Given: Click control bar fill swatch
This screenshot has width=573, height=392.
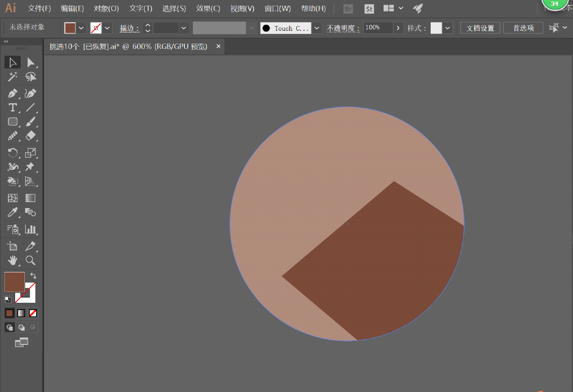Looking at the screenshot, I should point(70,28).
